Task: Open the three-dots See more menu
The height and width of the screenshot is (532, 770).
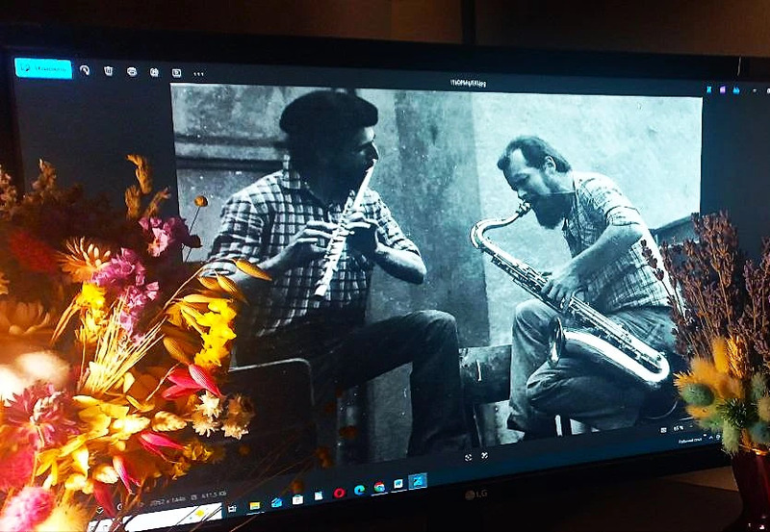Action: coord(199,73)
